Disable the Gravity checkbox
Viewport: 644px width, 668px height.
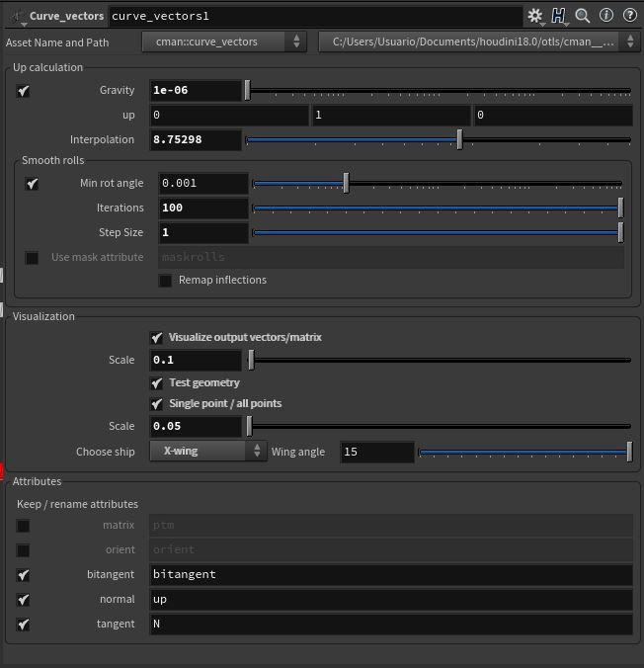[x=24, y=91]
